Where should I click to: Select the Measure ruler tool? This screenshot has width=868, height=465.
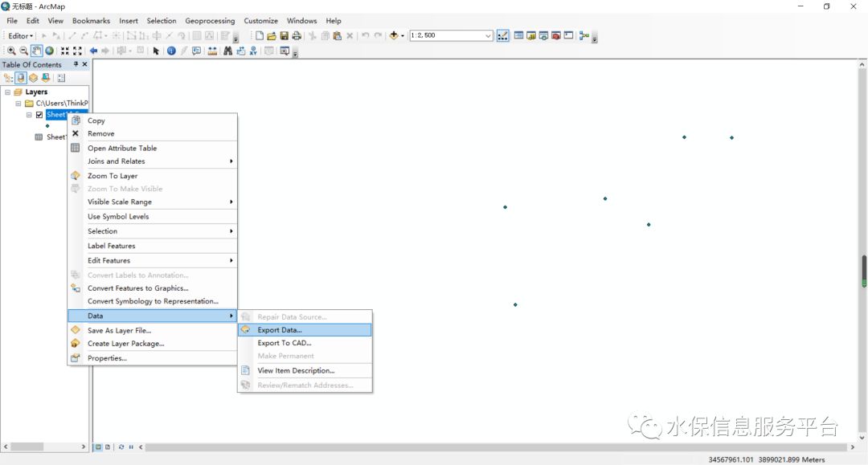tap(212, 51)
